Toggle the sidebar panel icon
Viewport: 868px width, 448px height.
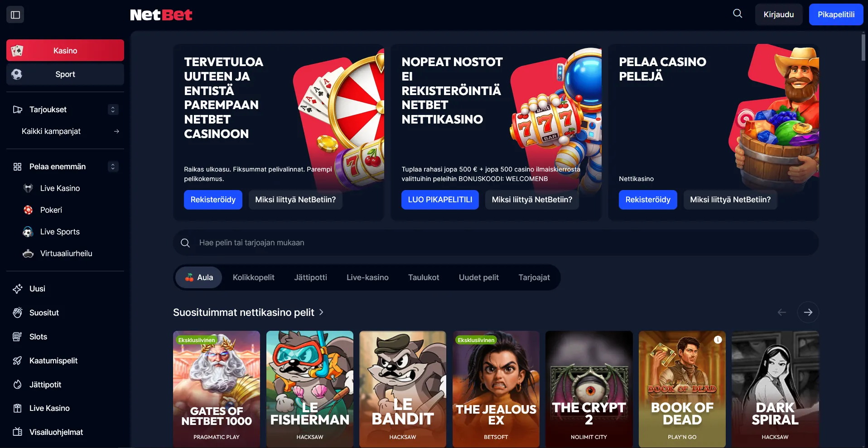tap(15, 14)
